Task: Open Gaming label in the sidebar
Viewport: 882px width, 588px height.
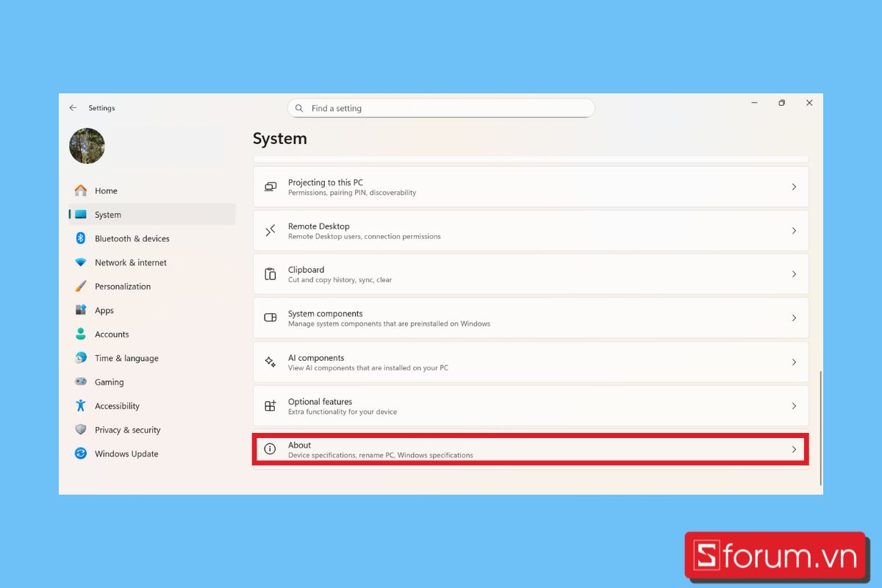Action: click(x=109, y=381)
